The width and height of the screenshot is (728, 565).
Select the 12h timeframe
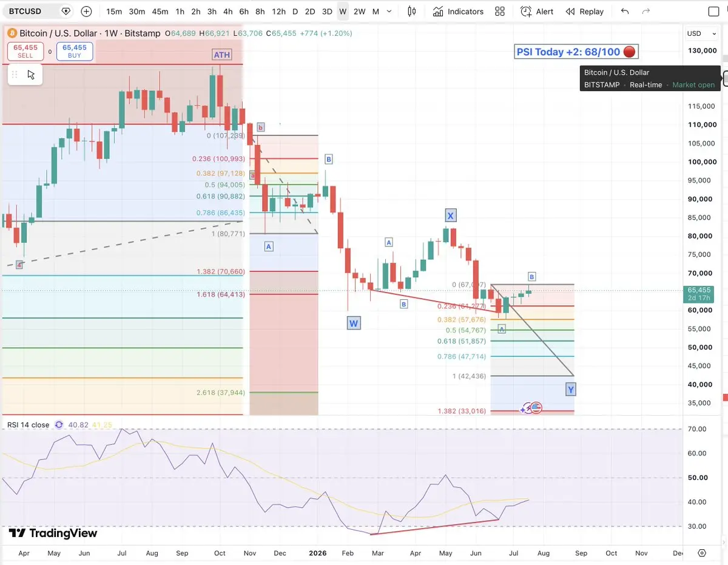pos(279,12)
